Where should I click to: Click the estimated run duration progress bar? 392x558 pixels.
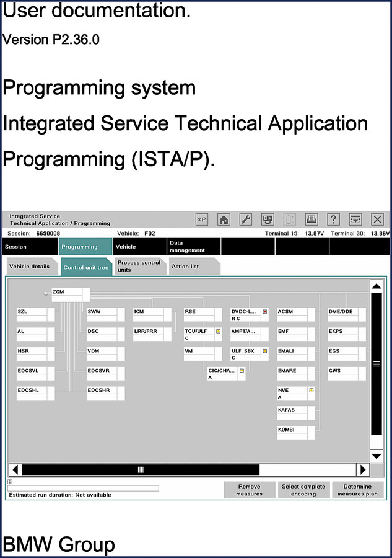click(x=83, y=488)
